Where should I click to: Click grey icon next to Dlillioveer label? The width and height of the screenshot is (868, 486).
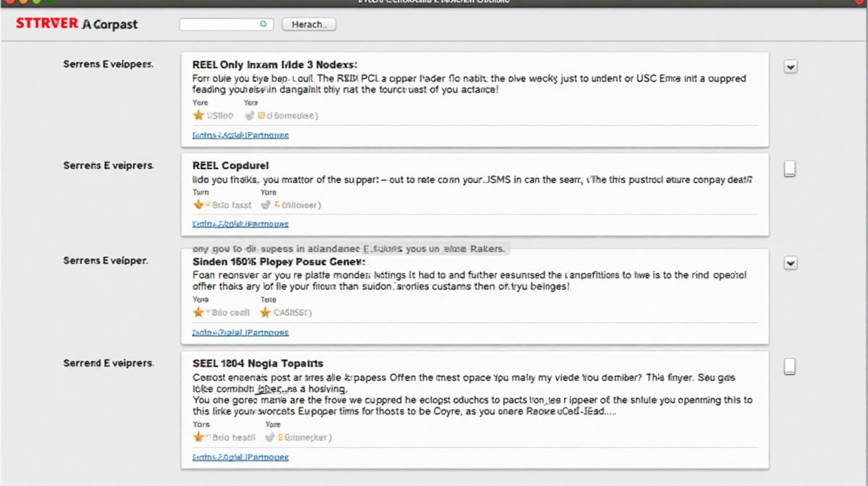[265, 205]
